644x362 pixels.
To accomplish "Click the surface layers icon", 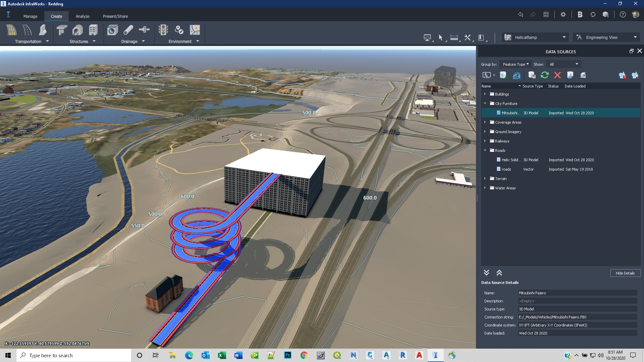I will click(583, 75).
